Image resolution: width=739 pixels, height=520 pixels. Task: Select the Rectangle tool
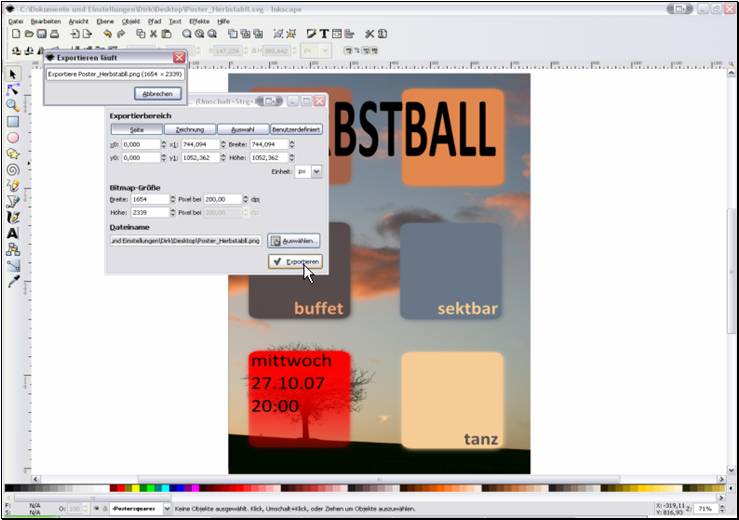[13, 121]
